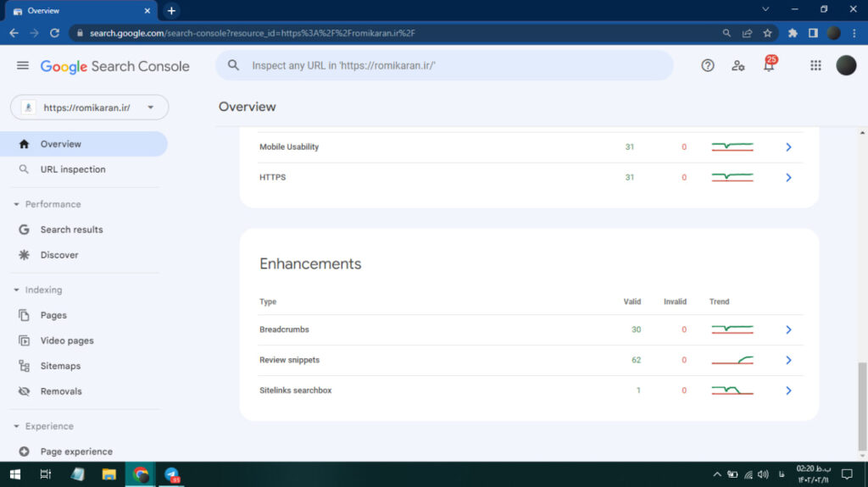Show hidden system tray icons

pyautogui.click(x=717, y=474)
